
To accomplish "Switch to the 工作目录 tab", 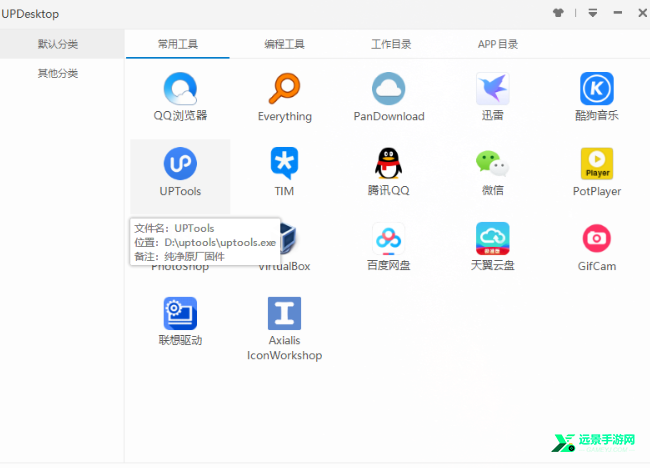I will coord(391,44).
